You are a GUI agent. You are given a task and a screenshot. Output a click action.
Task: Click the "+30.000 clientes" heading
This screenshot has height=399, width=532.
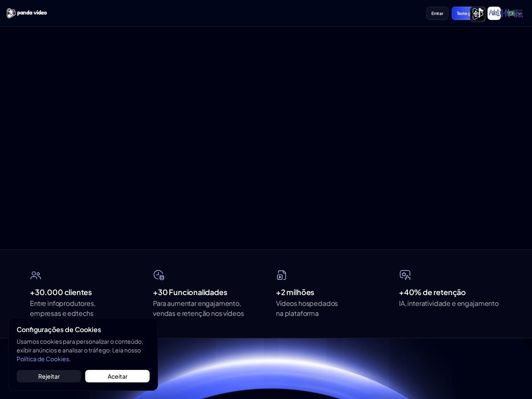(x=61, y=292)
